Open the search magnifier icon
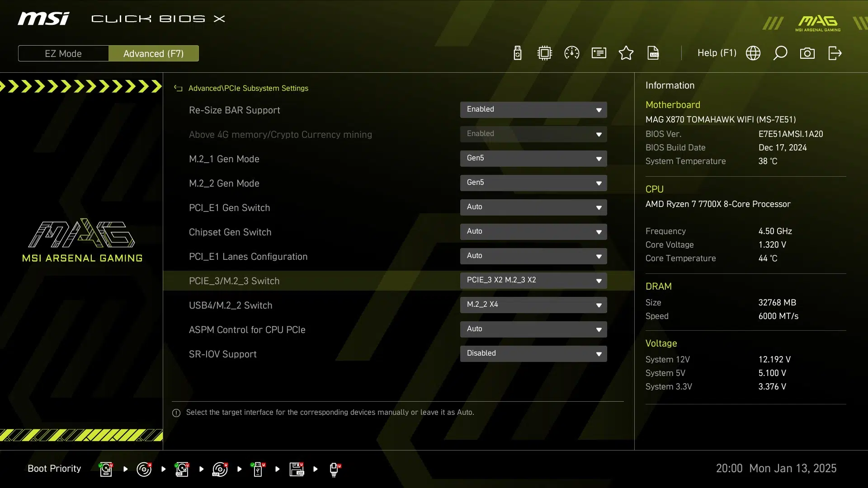868x488 pixels. pos(780,53)
